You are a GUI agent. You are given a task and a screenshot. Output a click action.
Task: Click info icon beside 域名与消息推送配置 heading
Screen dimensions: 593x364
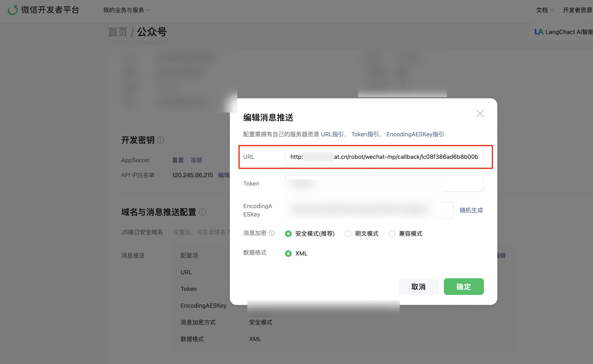tap(202, 212)
